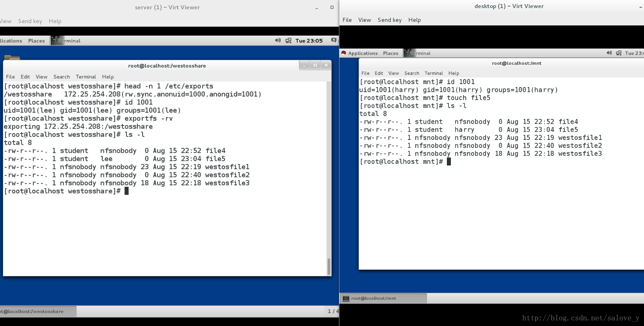Click file4 in server ls listing
Image resolution: width=644 pixels, height=326 pixels.
(x=215, y=150)
